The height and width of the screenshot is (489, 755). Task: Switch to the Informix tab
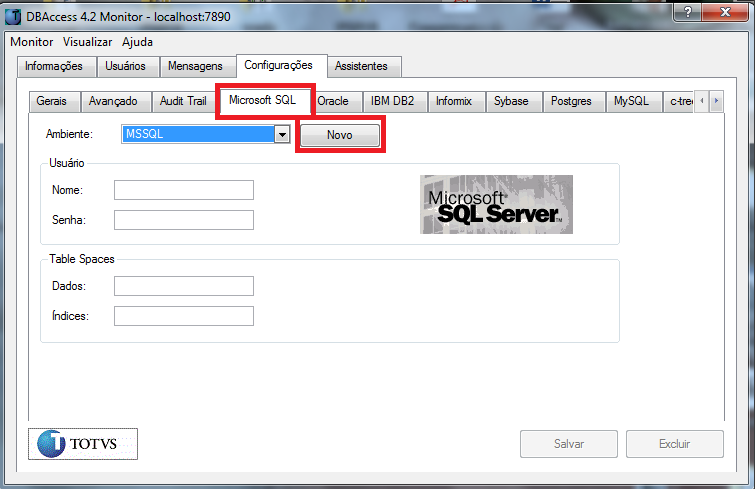click(x=454, y=101)
